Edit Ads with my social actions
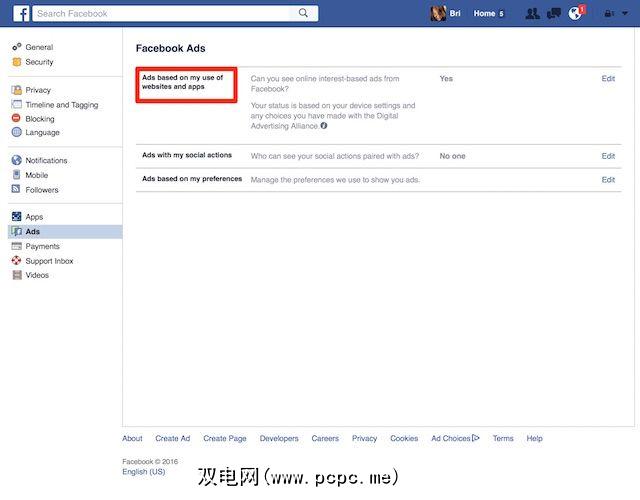This screenshot has height=500, width=640. [x=608, y=156]
